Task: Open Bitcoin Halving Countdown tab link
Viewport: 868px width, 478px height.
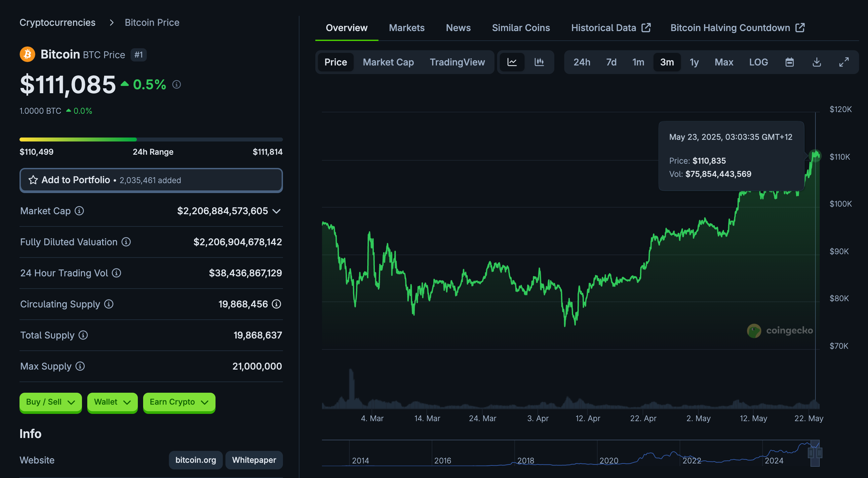Action: coord(737,28)
